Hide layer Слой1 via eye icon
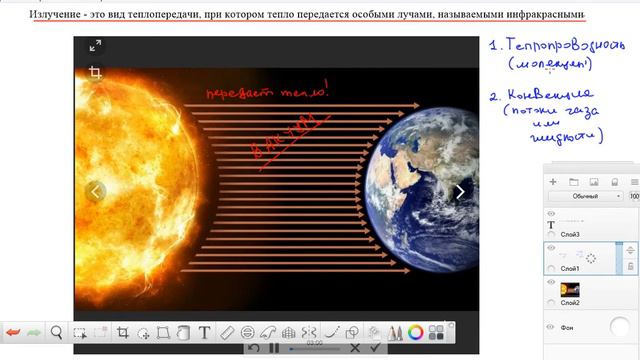 (x=551, y=248)
